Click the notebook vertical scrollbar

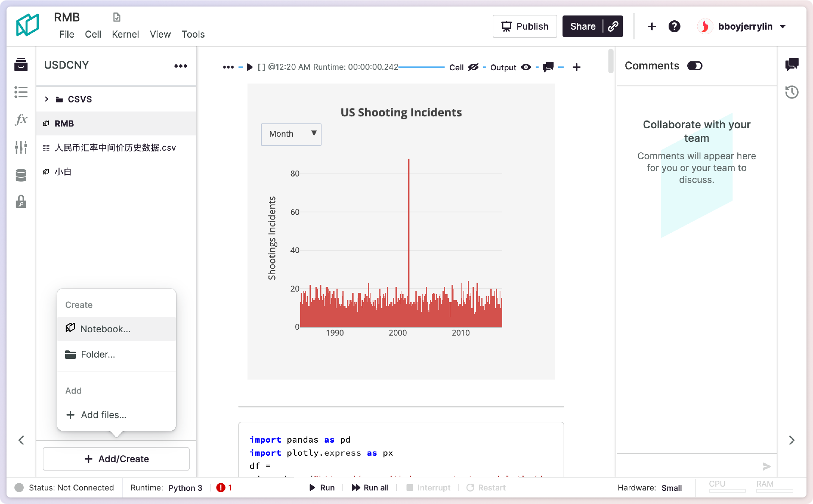tap(611, 61)
